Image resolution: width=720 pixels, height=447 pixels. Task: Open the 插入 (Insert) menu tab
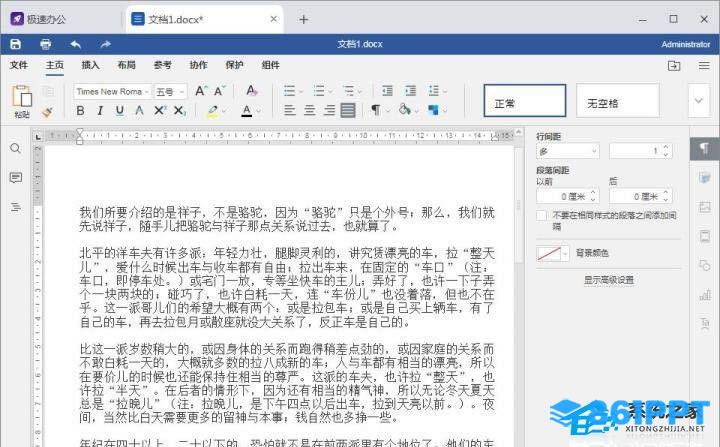tap(90, 65)
